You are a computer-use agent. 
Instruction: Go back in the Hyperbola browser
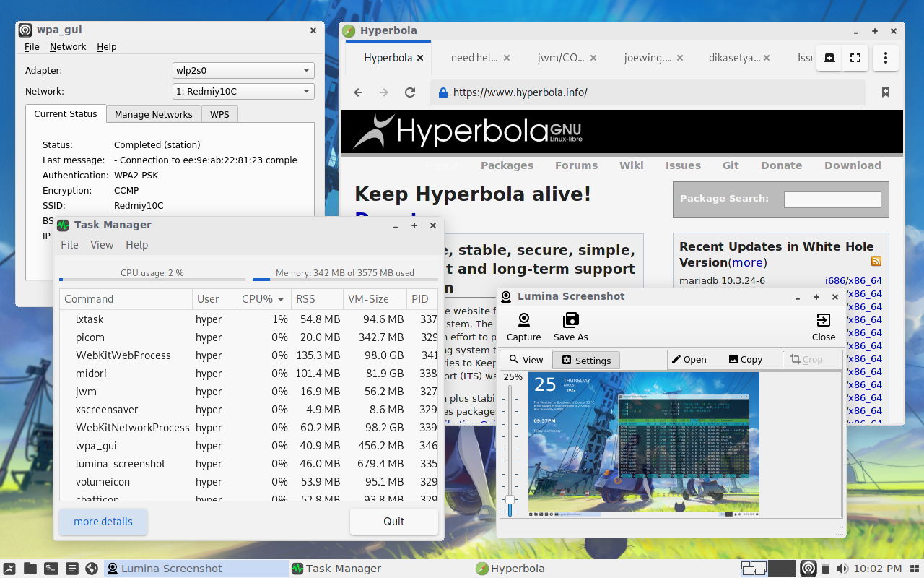[358, 92]
